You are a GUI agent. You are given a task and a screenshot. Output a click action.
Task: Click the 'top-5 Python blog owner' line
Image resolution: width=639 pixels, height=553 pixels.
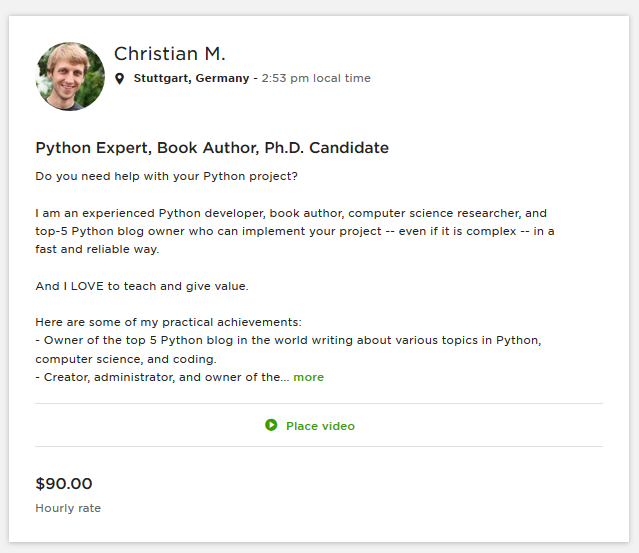[294, 231]
